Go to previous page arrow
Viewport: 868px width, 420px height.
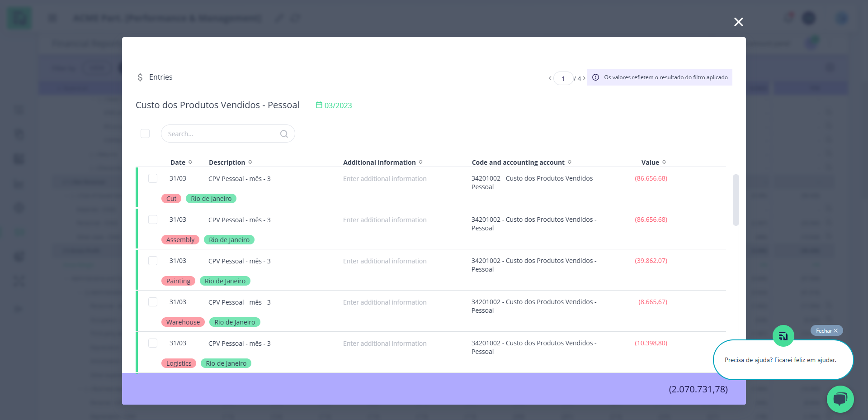550,78
